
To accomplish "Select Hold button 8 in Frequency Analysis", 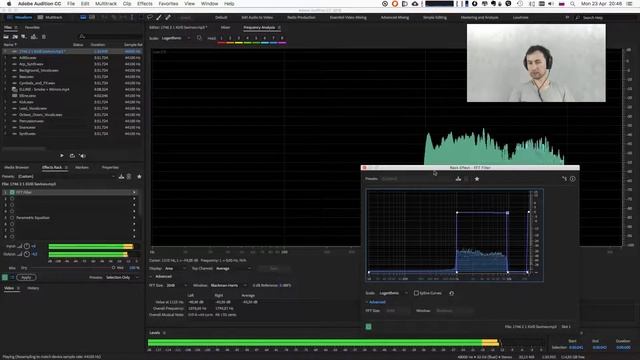I will pos(282,38).
